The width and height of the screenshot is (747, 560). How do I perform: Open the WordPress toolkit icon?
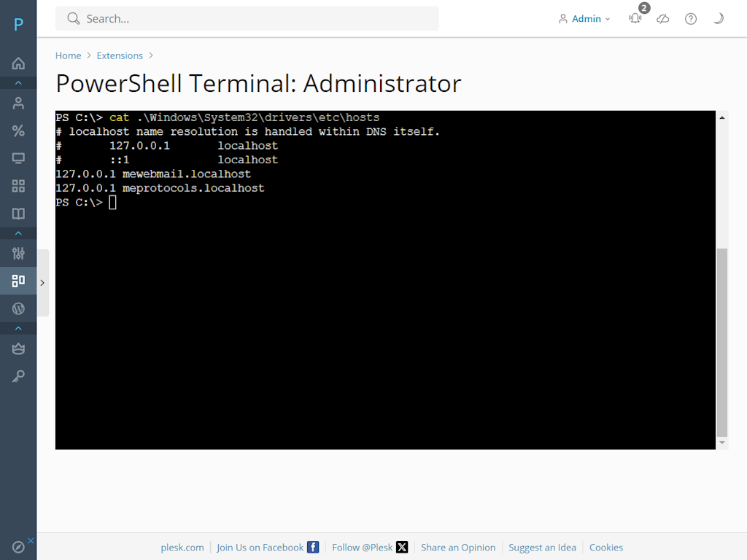tap(18, 308)
